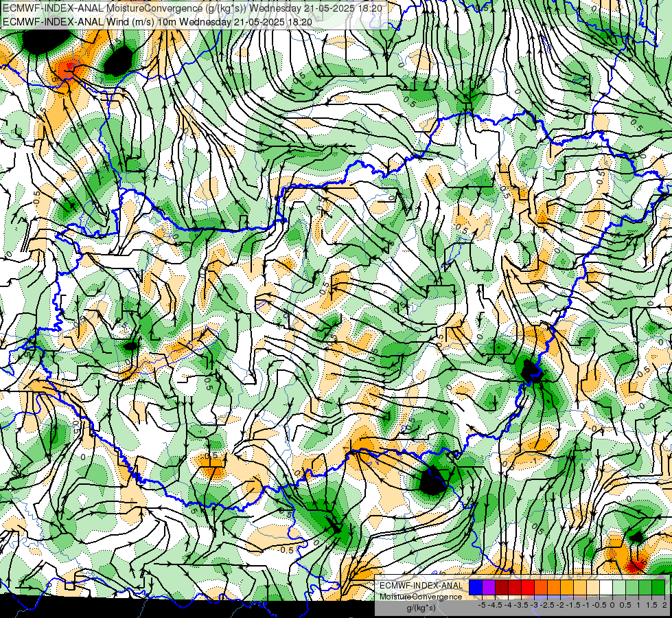672x618 pixels.
Task: Pick the darkest green legend swatch
Action: tap(658, 588)
